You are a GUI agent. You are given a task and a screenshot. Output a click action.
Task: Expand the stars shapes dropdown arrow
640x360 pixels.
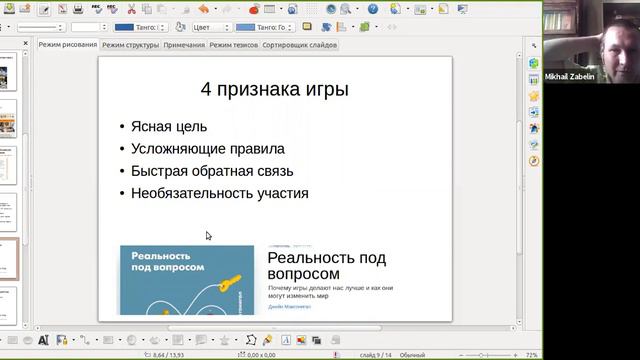(236, 340)
